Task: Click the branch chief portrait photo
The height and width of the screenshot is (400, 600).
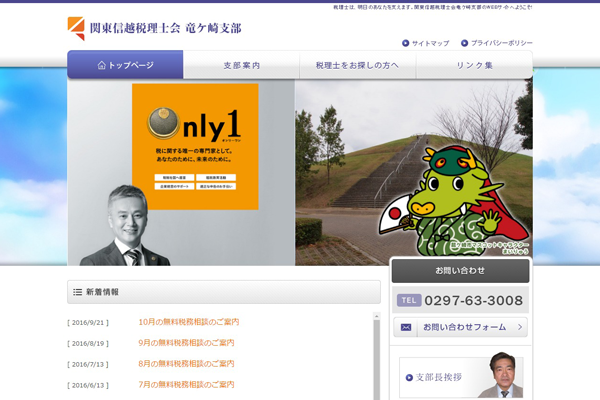Action: pos(500,376)
